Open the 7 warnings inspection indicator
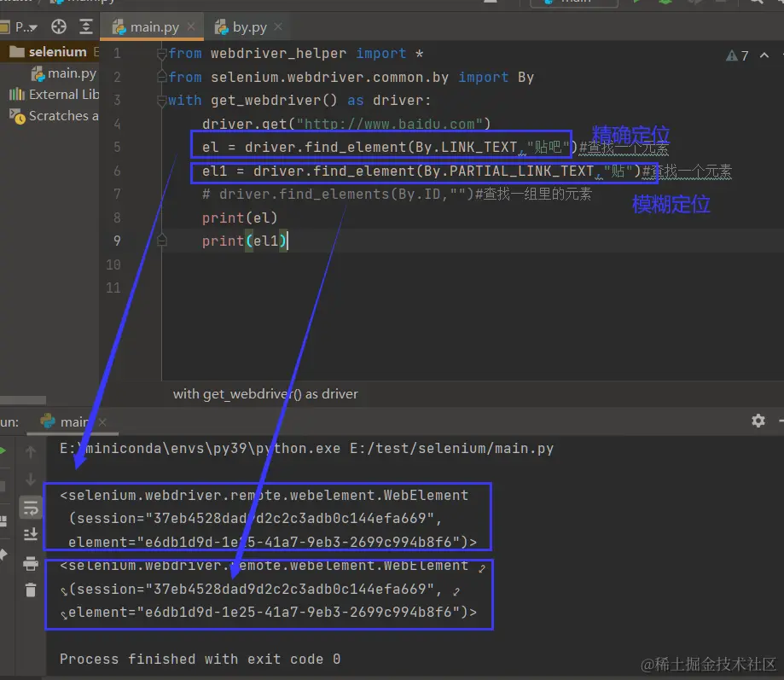 737,55
